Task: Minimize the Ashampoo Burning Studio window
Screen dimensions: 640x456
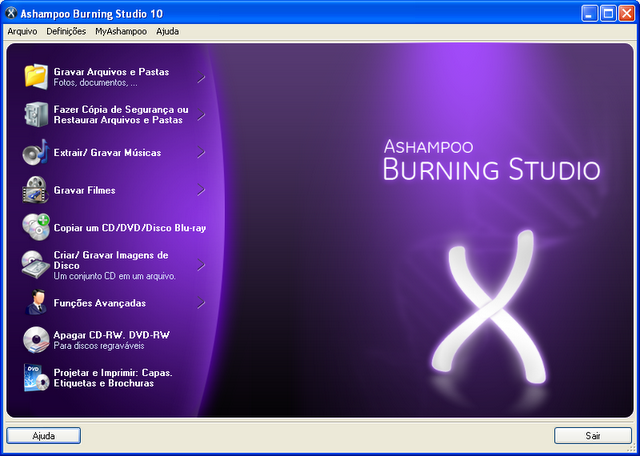Action: pyautogui.click(x=589, y=14)
